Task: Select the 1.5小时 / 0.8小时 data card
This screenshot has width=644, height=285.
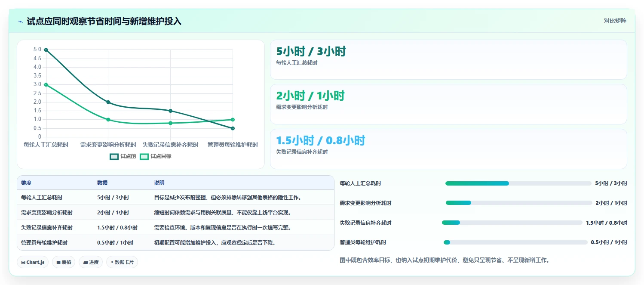Action: click(x=448, y=149)
